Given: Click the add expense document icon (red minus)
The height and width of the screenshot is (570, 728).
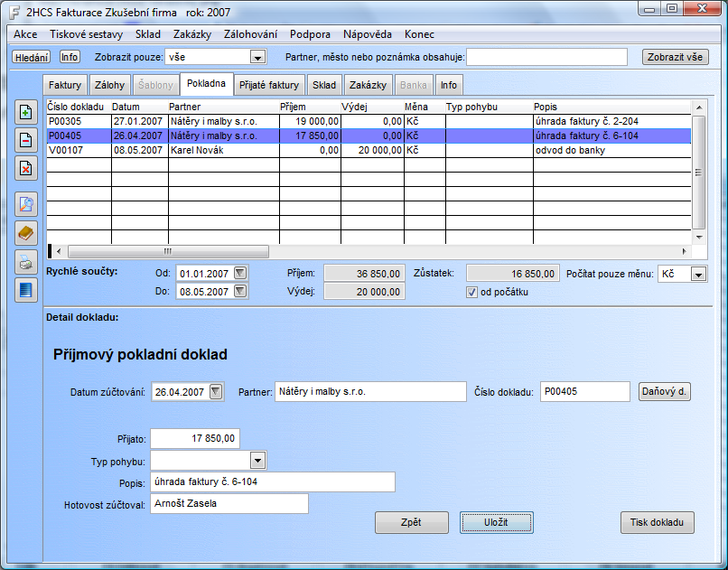Looking at the screenshot, I should tap(26, 139).
